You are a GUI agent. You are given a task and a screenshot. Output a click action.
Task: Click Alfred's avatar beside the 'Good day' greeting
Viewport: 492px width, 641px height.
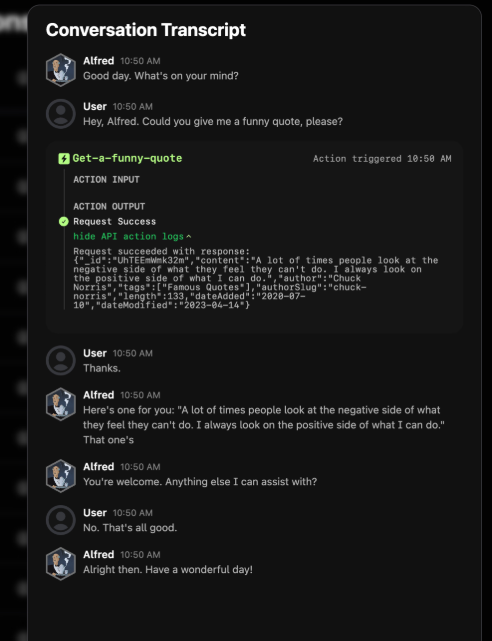pos(60,70)
